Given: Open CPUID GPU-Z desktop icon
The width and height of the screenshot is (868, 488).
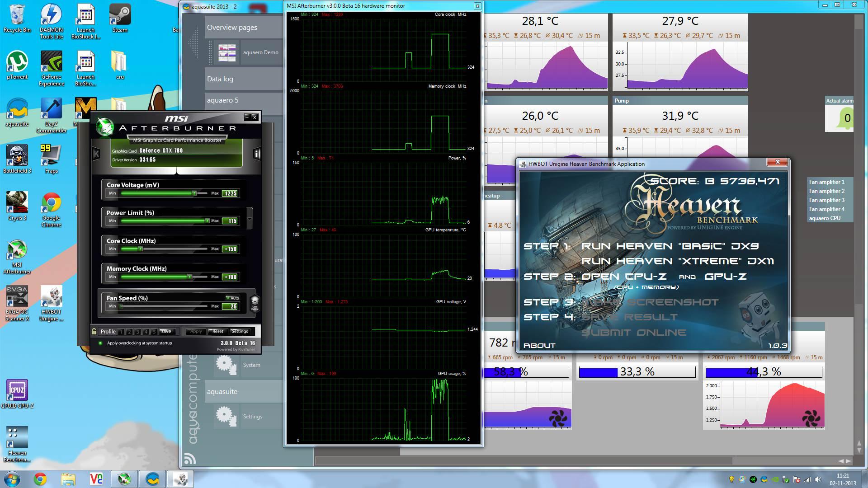Looking at the screenshot, I should [17, 394].
